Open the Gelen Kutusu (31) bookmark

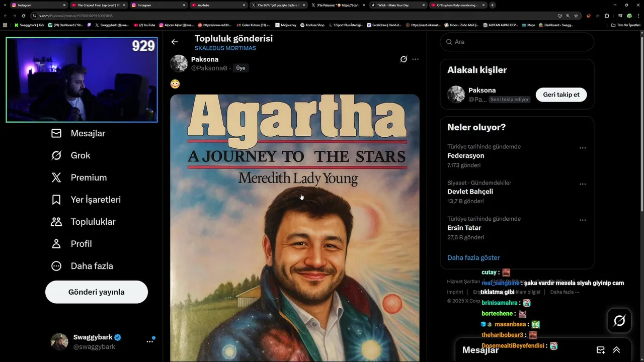[x=253, y=25]
